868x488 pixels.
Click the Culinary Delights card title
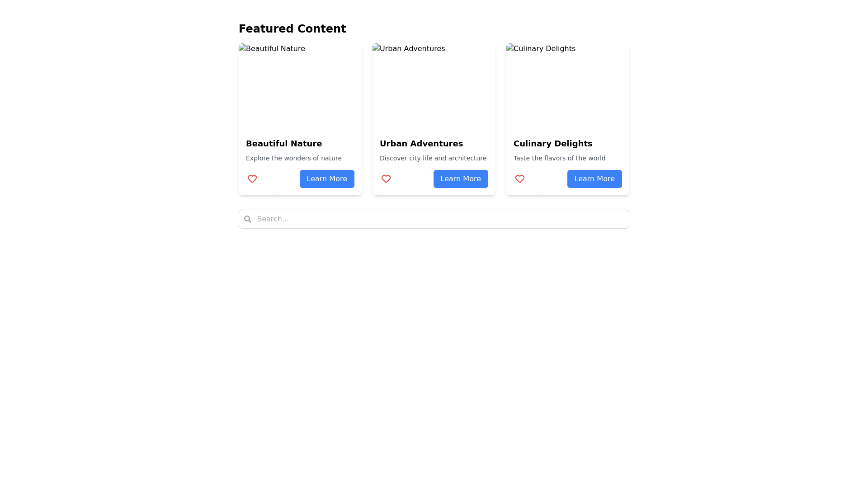tap(553, 144)
